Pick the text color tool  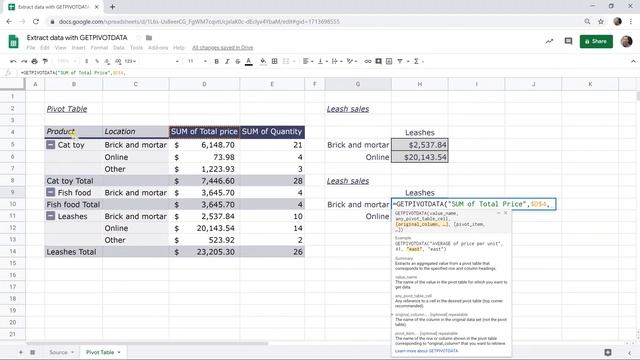(x=248, y=61)
